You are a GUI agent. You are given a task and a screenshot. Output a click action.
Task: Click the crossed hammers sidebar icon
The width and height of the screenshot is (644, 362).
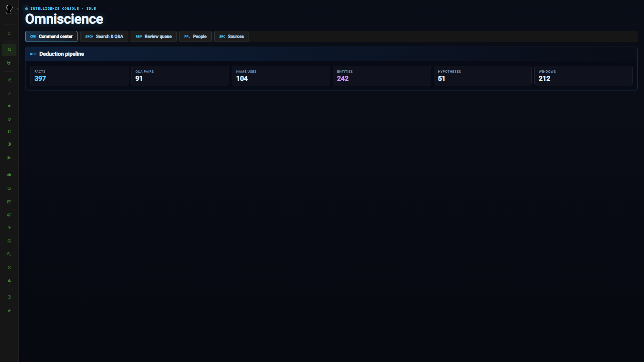coord(9,267)
